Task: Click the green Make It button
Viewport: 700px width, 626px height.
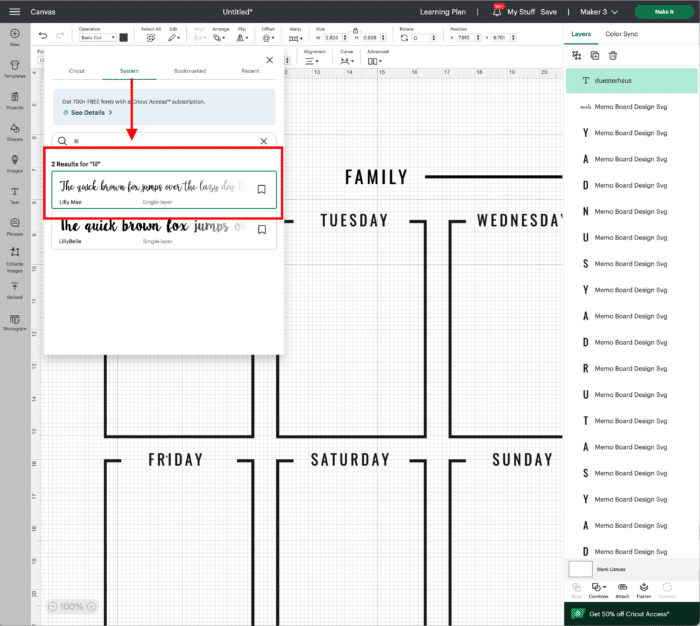Action: (664, 11)
